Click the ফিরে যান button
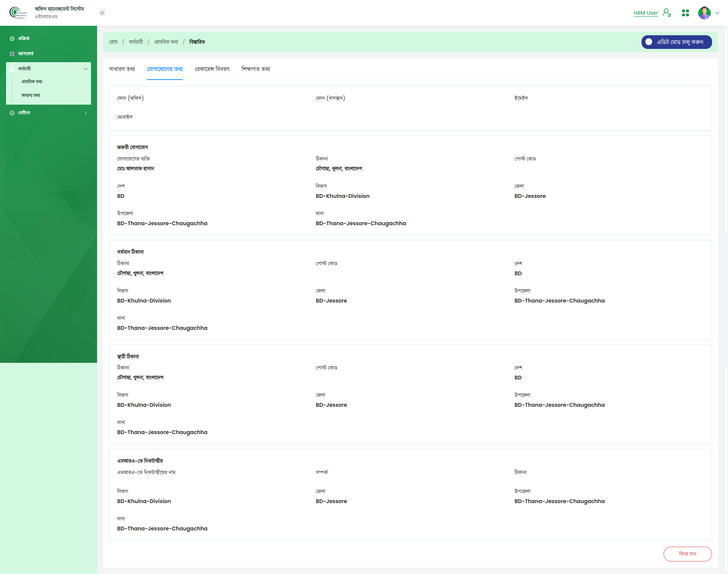The image size is (728, 574). point(687,554)
